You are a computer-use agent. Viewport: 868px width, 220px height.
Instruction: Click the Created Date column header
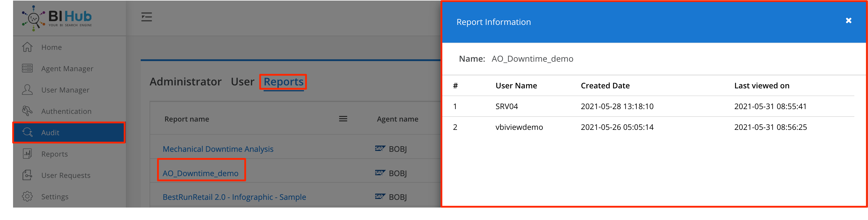click(605, 86)
